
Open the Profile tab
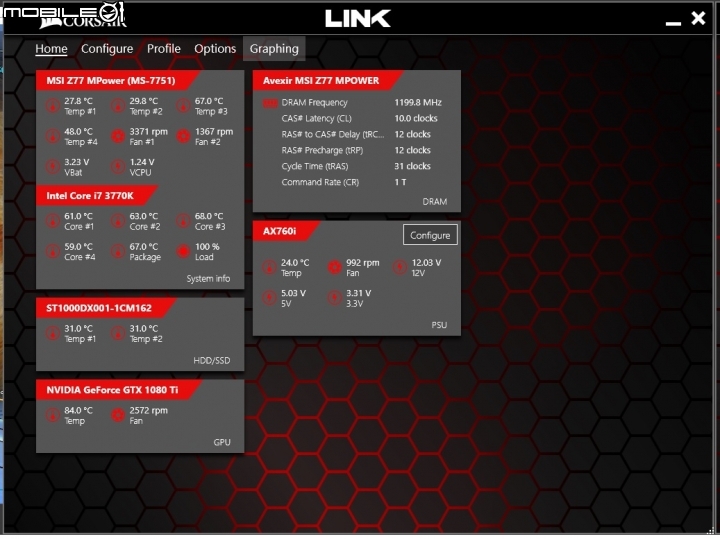pos(163,49)
